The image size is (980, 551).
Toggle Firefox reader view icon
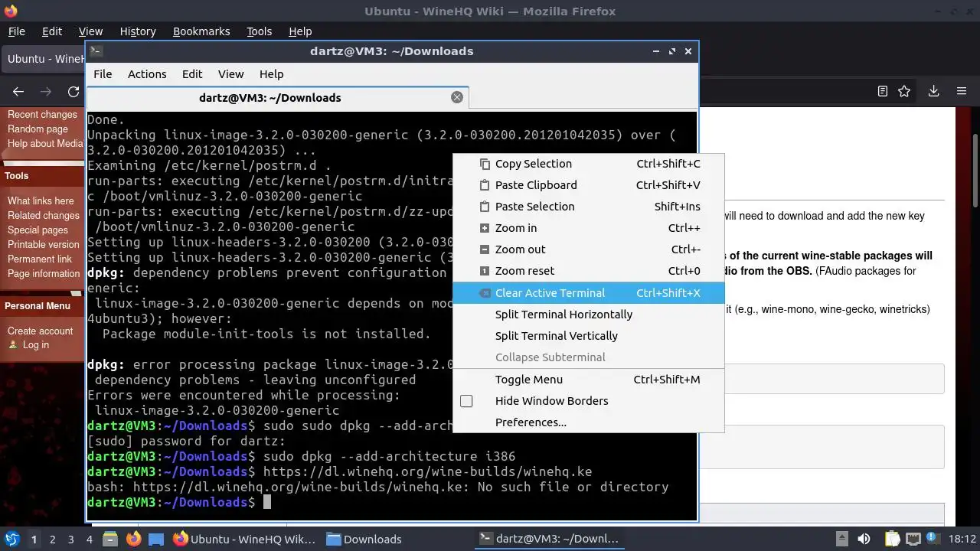click(882, 91)
